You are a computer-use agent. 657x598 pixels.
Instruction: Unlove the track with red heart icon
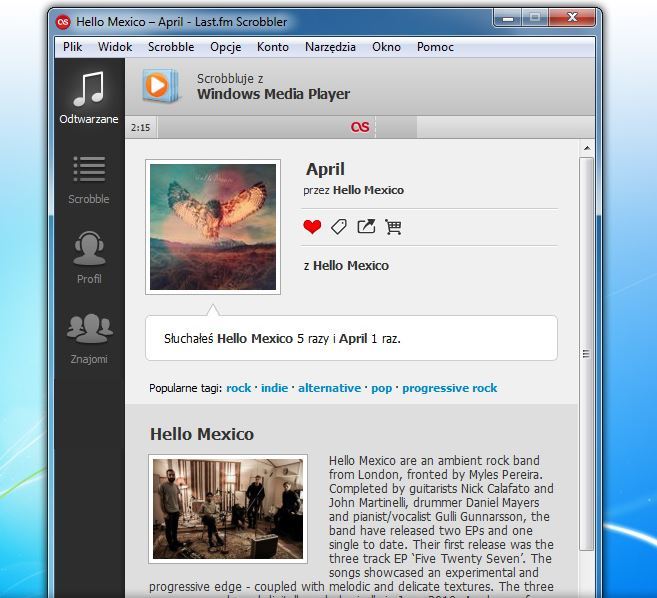[312, 227]
